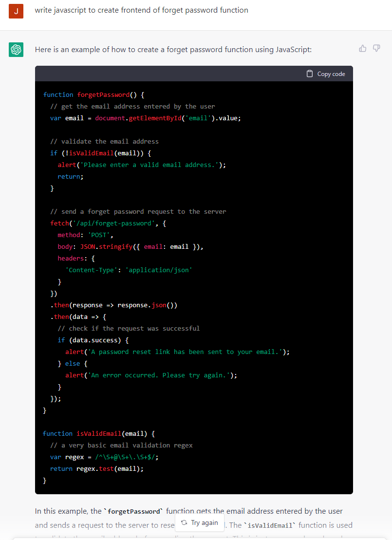Click the retry arrows icon beside Try again

pyautogui.click(x=184, y=522)
